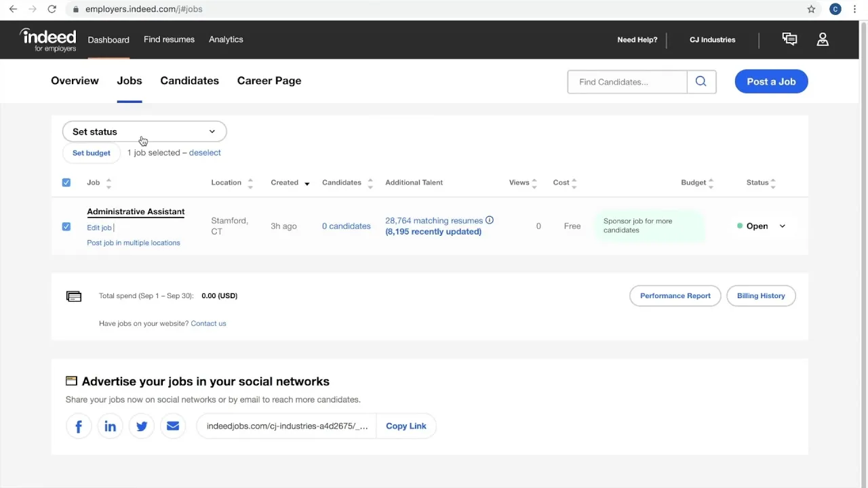The width and height of the screenshot is (868, 488).
Task: Open the account profile icon
Action: pyautogui.click(x=823, y=39)
